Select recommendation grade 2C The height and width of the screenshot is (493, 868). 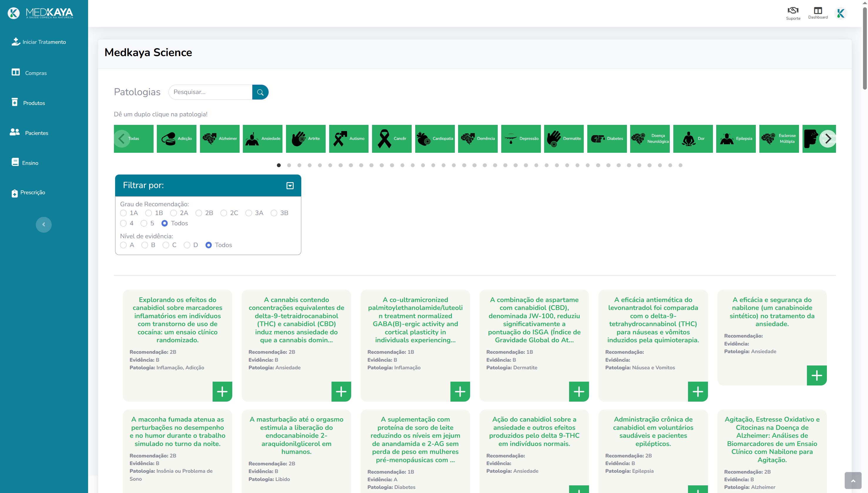[x=224, y=213]
